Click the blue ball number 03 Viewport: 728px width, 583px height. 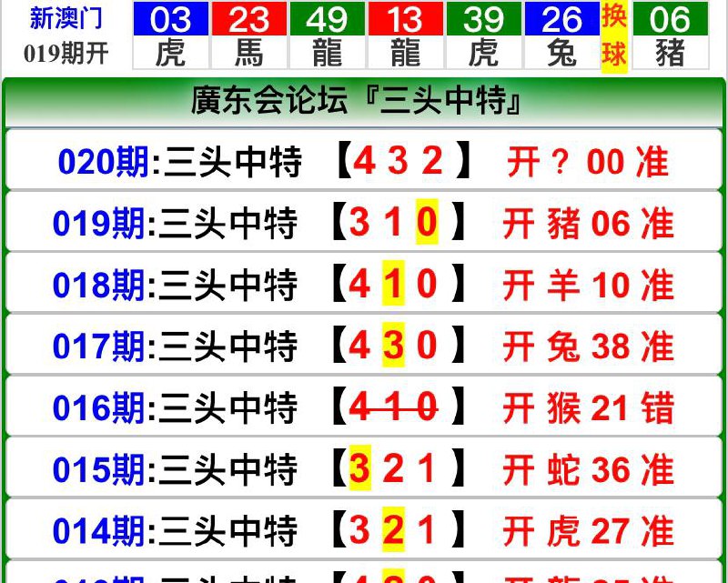(x=170, y=18)
